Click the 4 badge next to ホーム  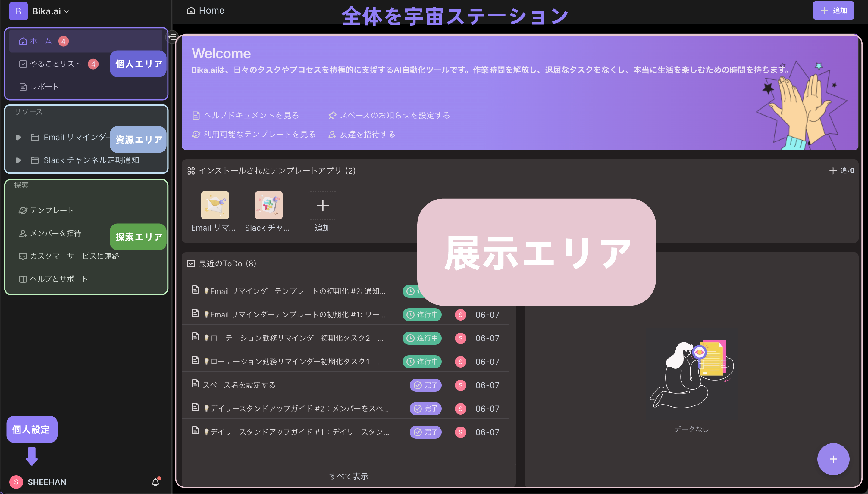64,41
